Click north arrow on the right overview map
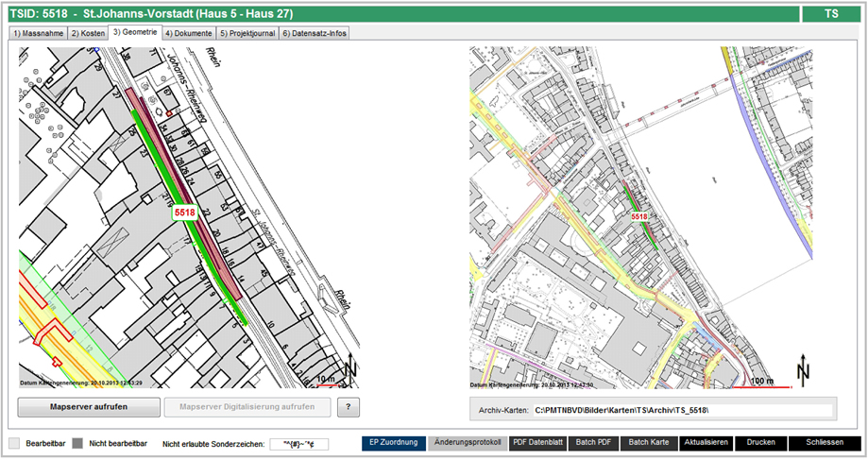 [x=803, y=370]
